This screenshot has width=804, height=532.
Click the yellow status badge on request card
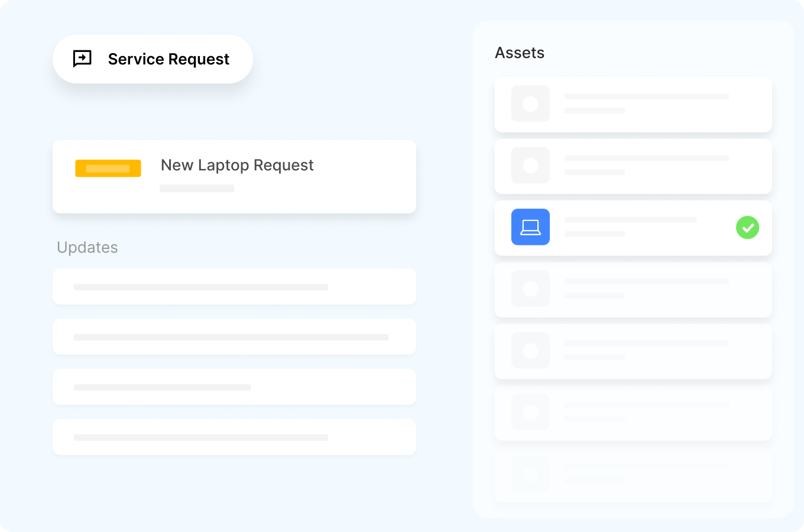tap(108, 168)
